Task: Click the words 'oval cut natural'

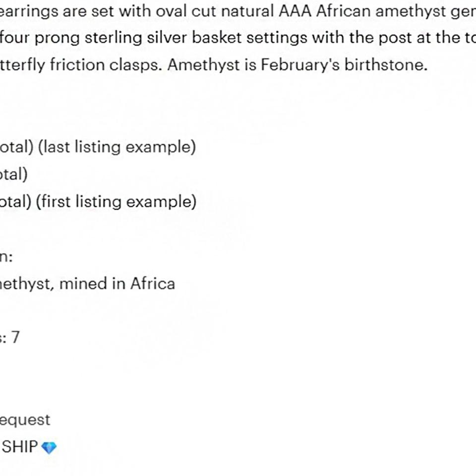Action: (215, 11)
